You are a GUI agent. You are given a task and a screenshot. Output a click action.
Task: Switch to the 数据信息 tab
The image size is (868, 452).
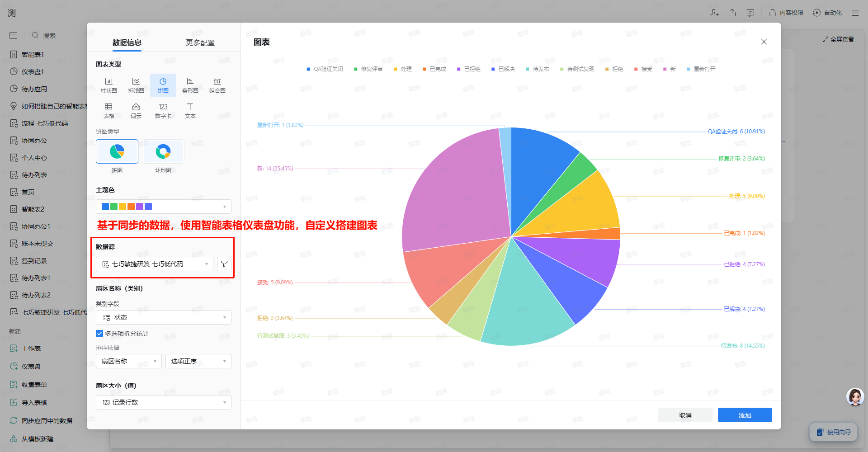[127, 42]
